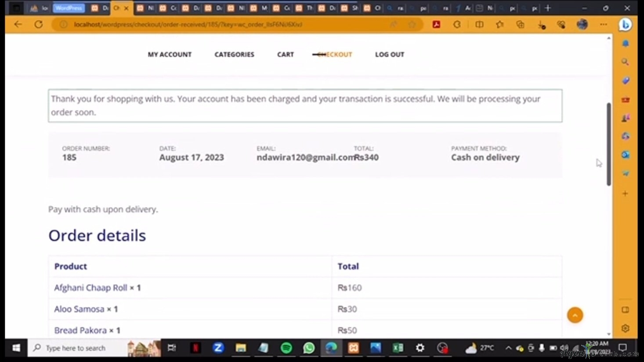644x362 pixels.
Task: Select order number "185"
Action: click(x=69, y=157)
